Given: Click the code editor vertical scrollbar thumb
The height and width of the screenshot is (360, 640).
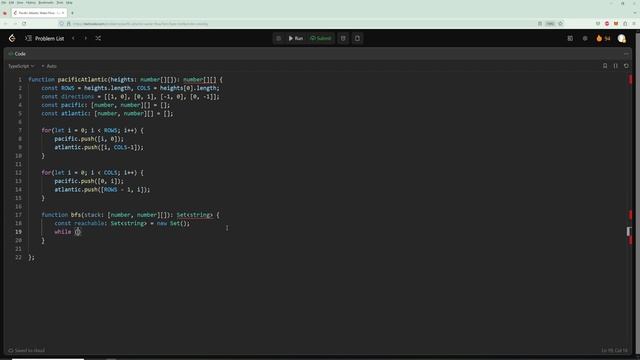Looking at the screenshot, I should [x=629, y=231].
